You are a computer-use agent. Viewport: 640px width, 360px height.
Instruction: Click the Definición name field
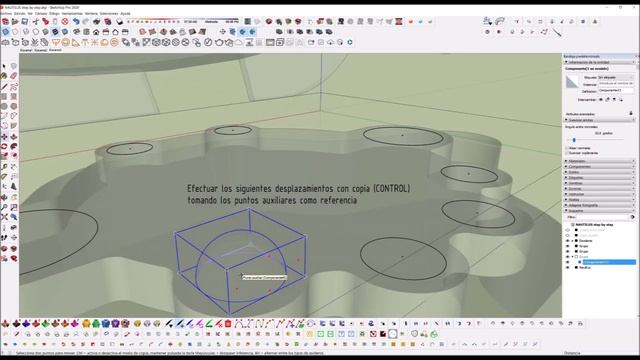coord(616,91)
